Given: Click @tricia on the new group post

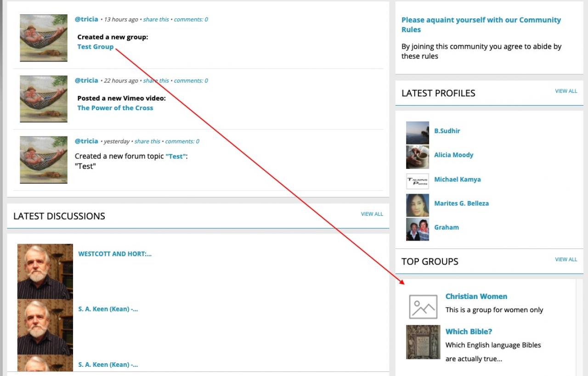Looking at the screenshot, I should [86, 19].
